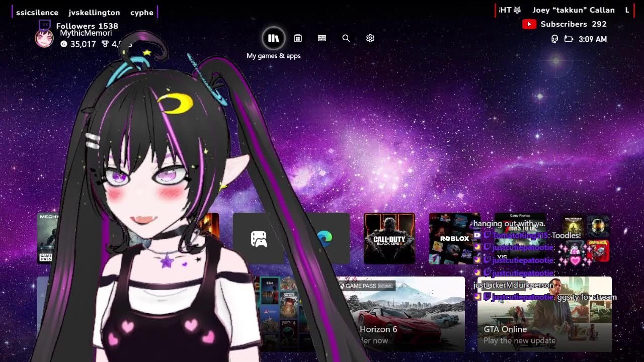Click the 'ggs ty for stream' chat message
This screenshot has width=644, height=362.
[x=587, y=297]
